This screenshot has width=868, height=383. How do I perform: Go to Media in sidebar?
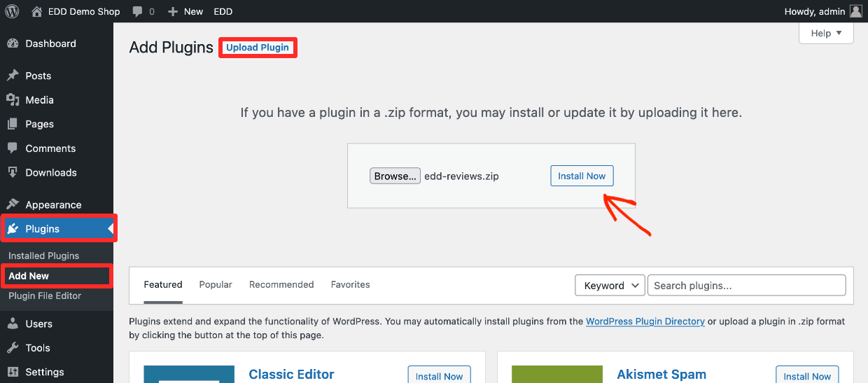click(40, 100)
